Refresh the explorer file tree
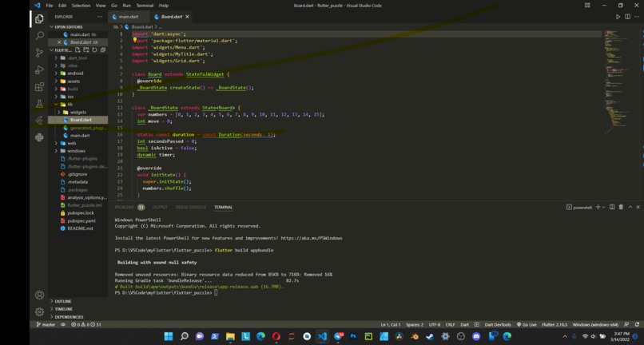The height and width of the screenshot is (345, 644). tap(94, 50)
